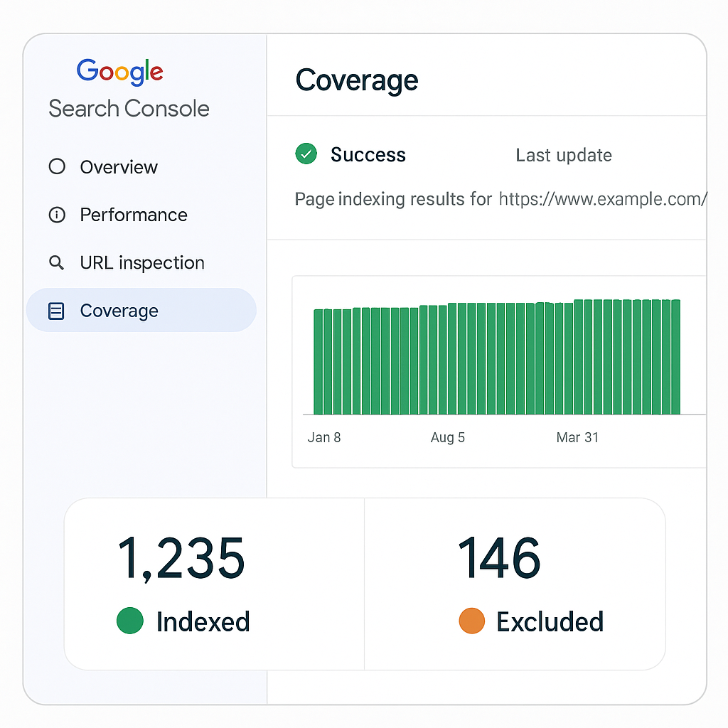The image size is (728, 728).
Task: Click the 146 excluded count
Action: pyautogui.click(x=500, y=557)
